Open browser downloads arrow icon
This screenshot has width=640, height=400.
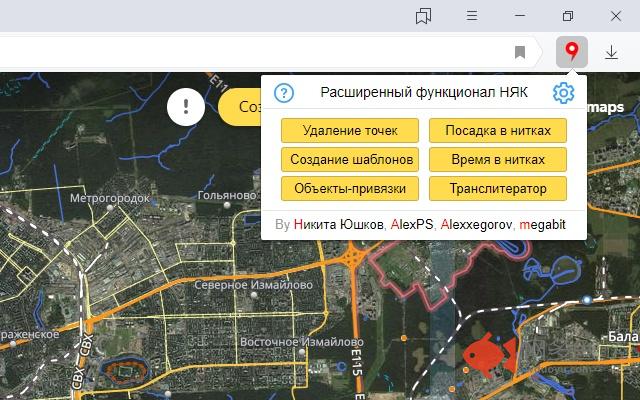pyautogui.click(x=611, y=52)
